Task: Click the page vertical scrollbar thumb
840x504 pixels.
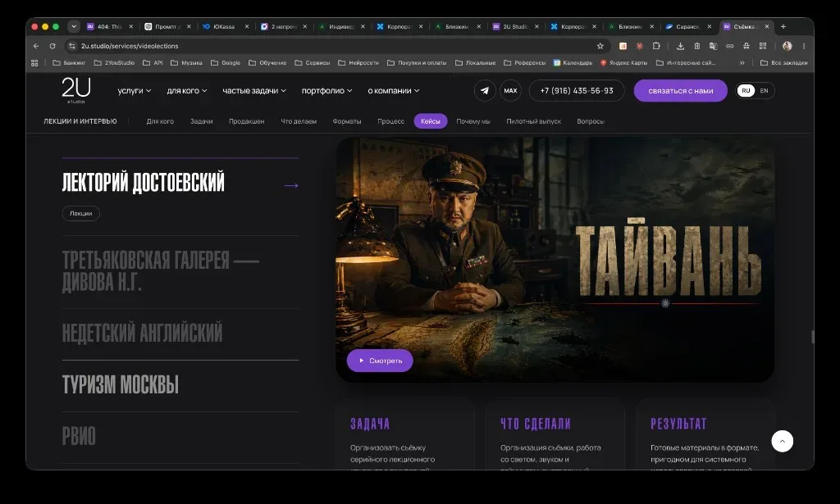Action: click(x=813, y=337)
